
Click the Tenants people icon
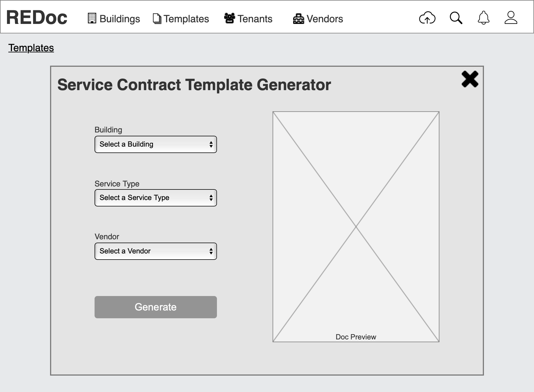pyautogui.click(x=230, y=18)
